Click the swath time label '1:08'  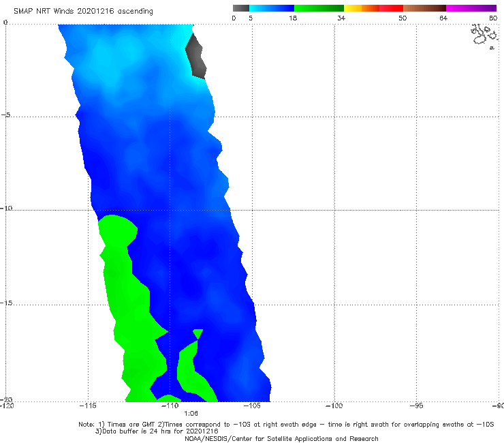click(x=191, y=414)
